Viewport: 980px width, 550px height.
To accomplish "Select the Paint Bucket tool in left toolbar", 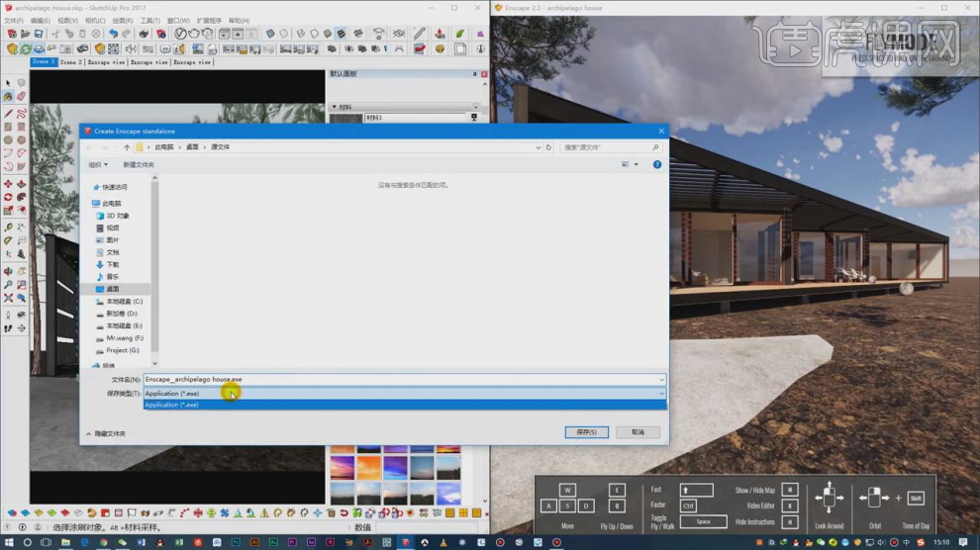I will click(8, 97).
